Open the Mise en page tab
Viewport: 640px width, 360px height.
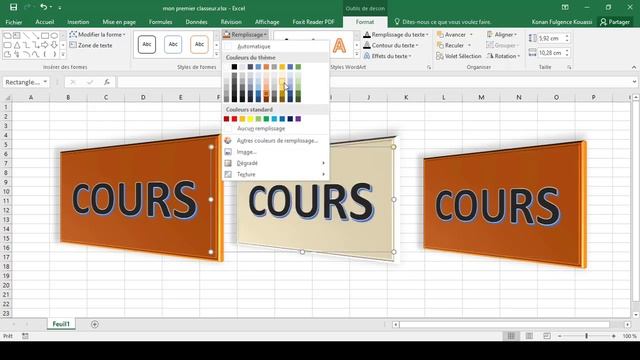(119, 22)
